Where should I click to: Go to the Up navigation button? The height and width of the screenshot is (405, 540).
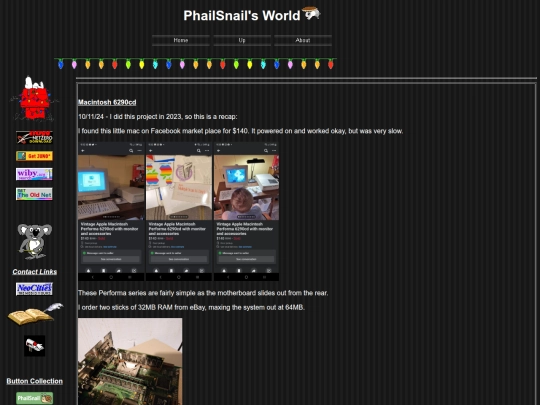click(x=242, y=40)
